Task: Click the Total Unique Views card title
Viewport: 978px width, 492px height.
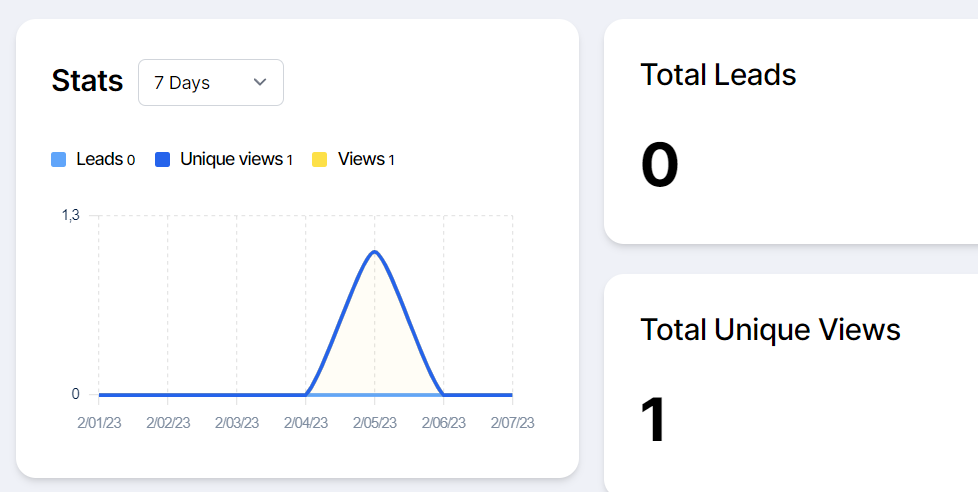Action: point(770,329)
